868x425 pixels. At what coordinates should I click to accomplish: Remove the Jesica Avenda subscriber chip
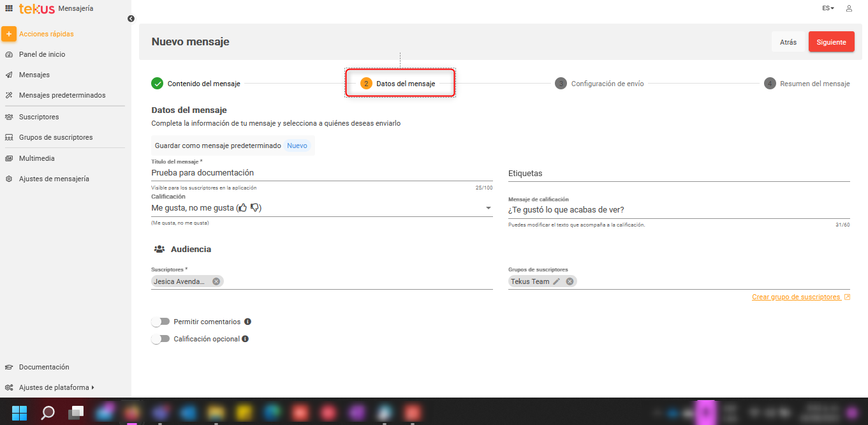point(216,281)
